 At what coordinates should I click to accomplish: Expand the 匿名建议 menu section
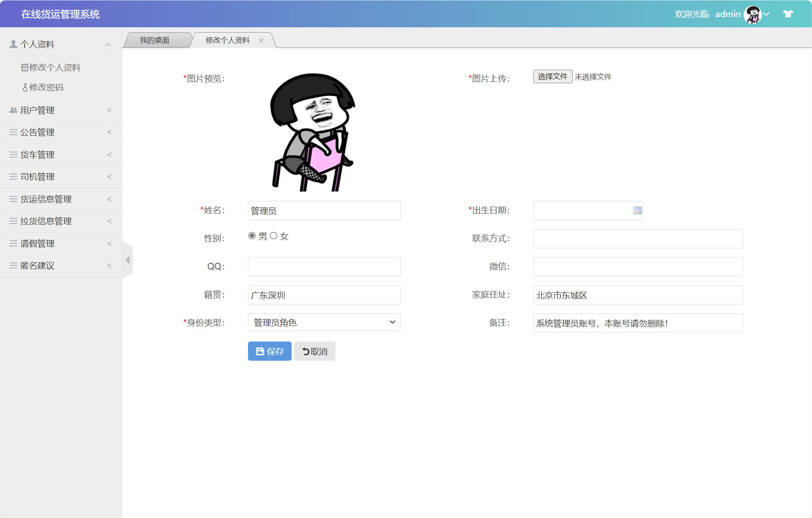[x=109, y=265]
